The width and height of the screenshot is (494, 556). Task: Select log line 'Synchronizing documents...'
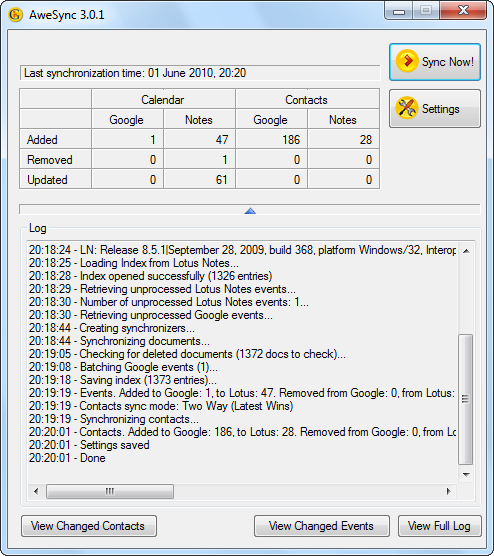click(x=119, y=341)
